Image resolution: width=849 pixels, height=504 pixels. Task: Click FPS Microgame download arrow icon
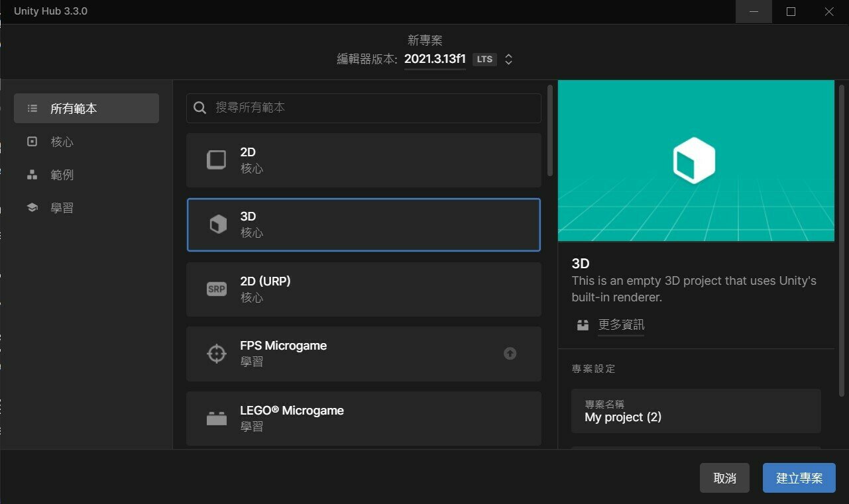pyautogui.click(x=510, y=354)
